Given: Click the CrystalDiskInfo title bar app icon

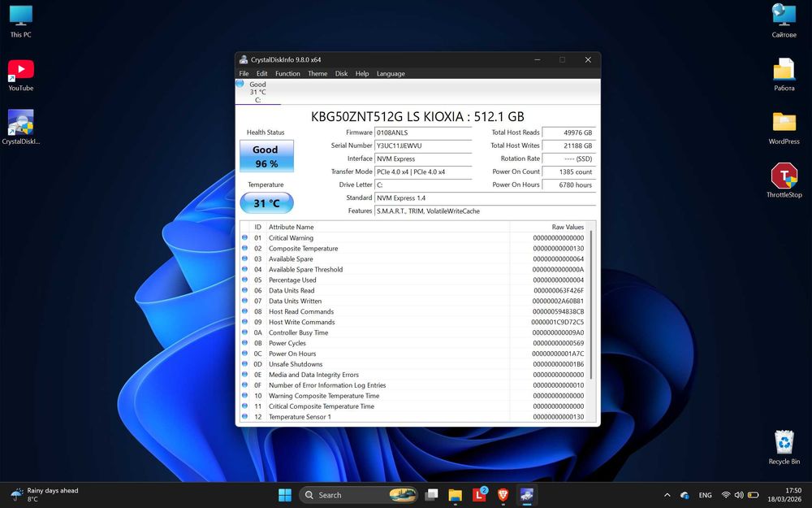Looking at the screenshot, I should coord(244,59).
